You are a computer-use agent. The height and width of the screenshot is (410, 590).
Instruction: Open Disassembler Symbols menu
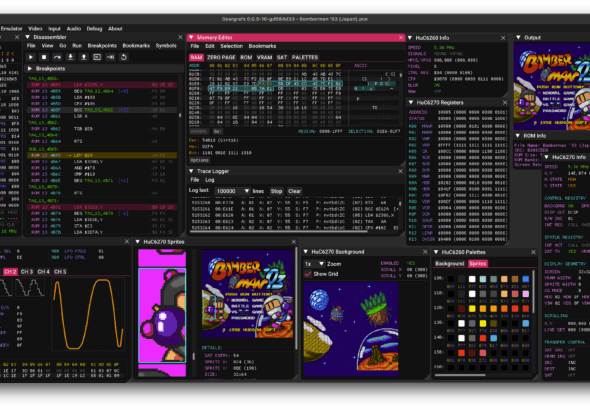[x=166, y=46]
